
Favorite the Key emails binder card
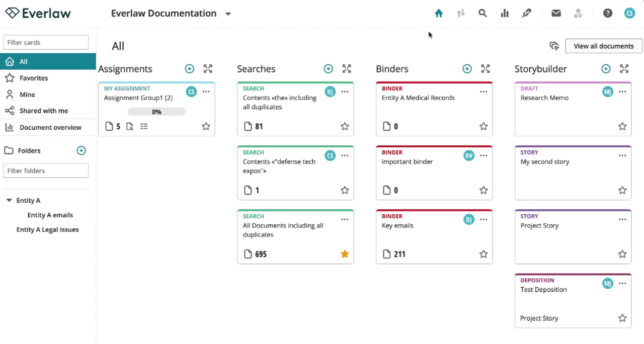(484, 254)
